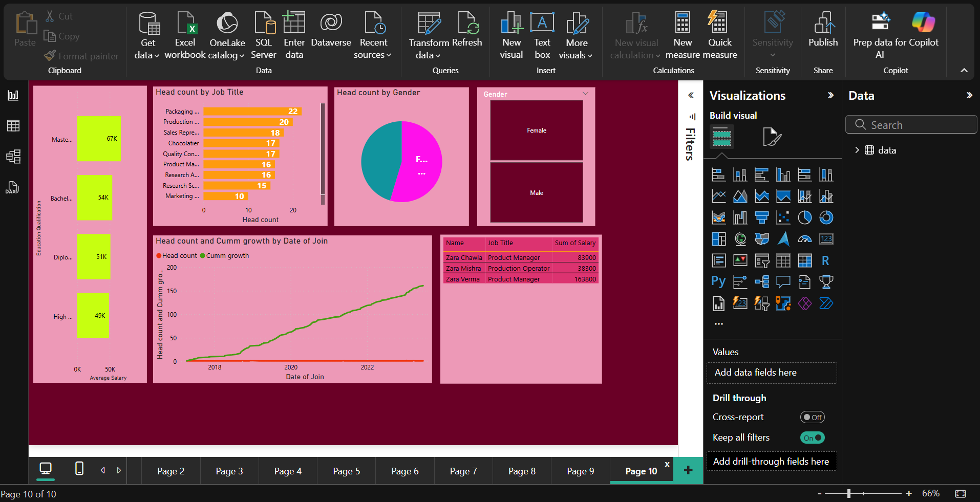
Task: Insert a Text box
Action: click(x=542, y=36)
